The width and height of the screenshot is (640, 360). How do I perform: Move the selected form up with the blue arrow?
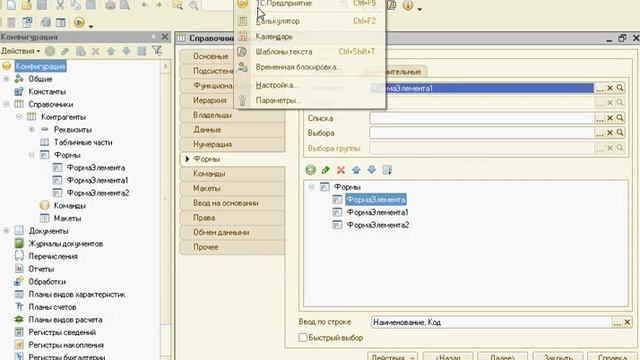pyautogui.click(x=356, y=170)
